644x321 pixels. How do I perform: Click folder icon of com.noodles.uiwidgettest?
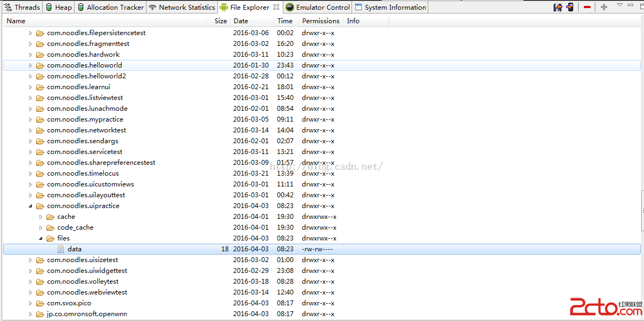(x=40, y=271)
